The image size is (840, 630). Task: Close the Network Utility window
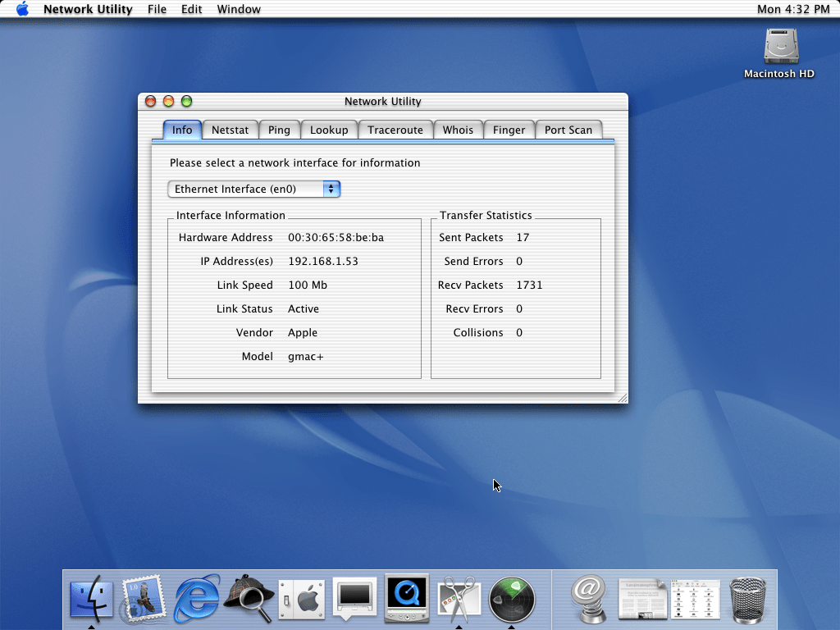coord(151,101)
